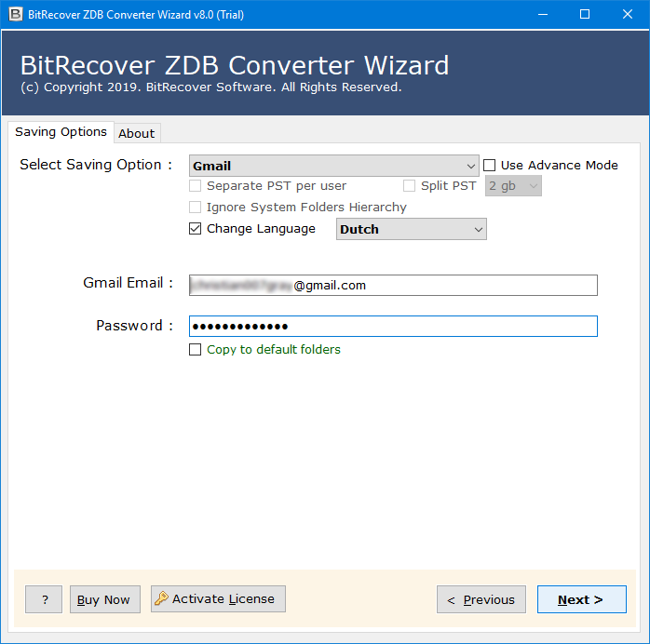Enable Use Advance Mode checkbox

coord(489,166)
